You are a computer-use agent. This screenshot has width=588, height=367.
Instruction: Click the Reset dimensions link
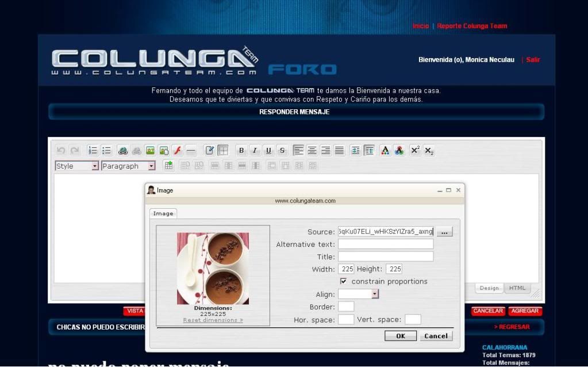click(213, 320)
